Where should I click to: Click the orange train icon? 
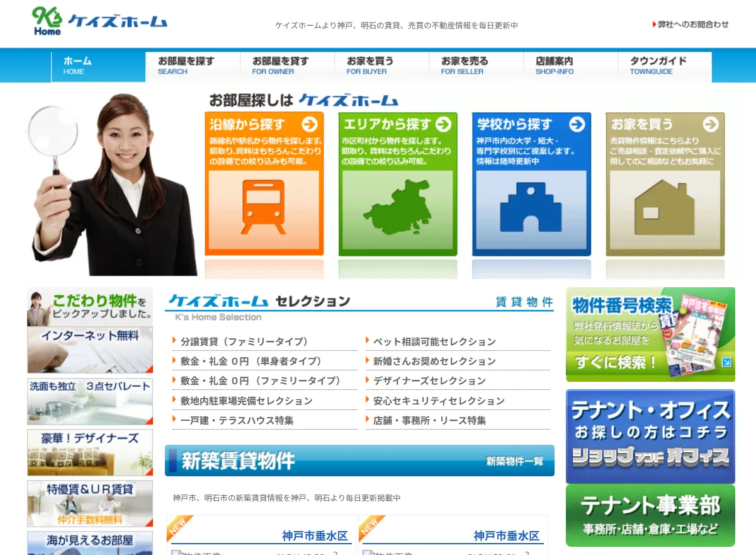(x=264, y=207)
